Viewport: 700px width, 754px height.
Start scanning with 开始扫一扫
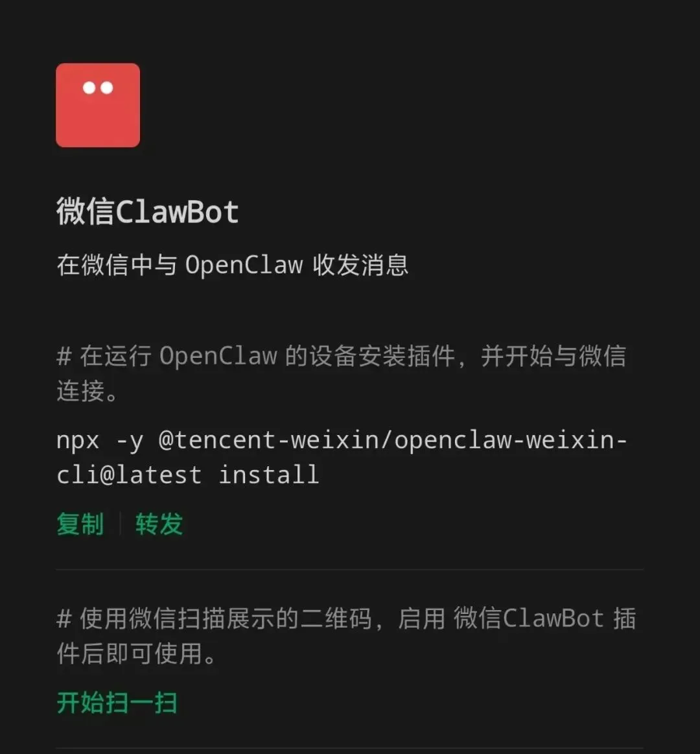click(117, 703)
